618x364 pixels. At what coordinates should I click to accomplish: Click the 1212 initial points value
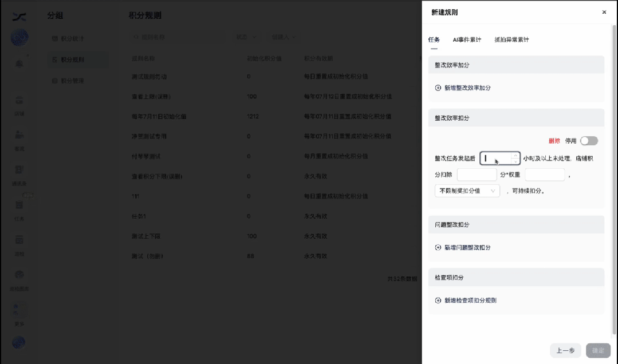(x=253, y=117)
